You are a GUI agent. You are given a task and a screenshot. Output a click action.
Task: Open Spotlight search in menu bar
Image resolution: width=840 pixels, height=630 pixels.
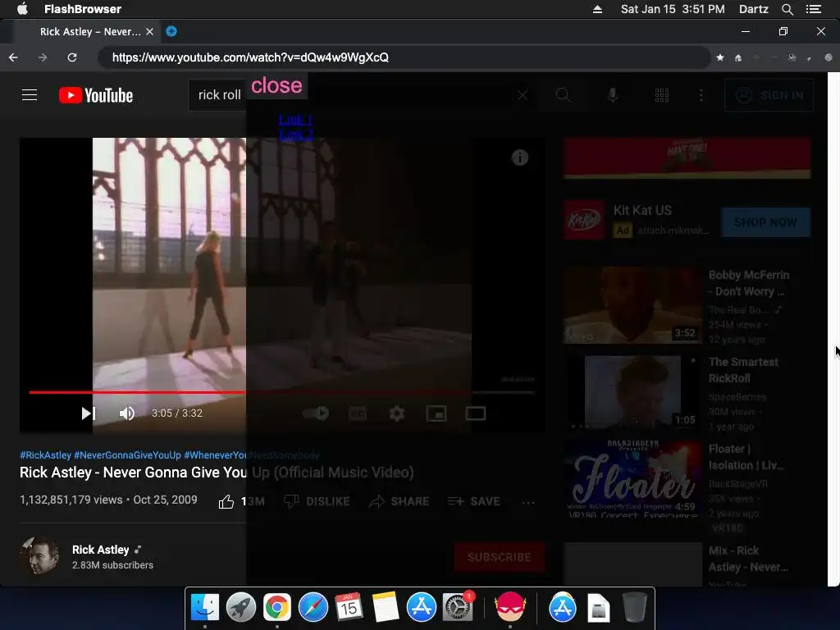click(x=787, y=9)
